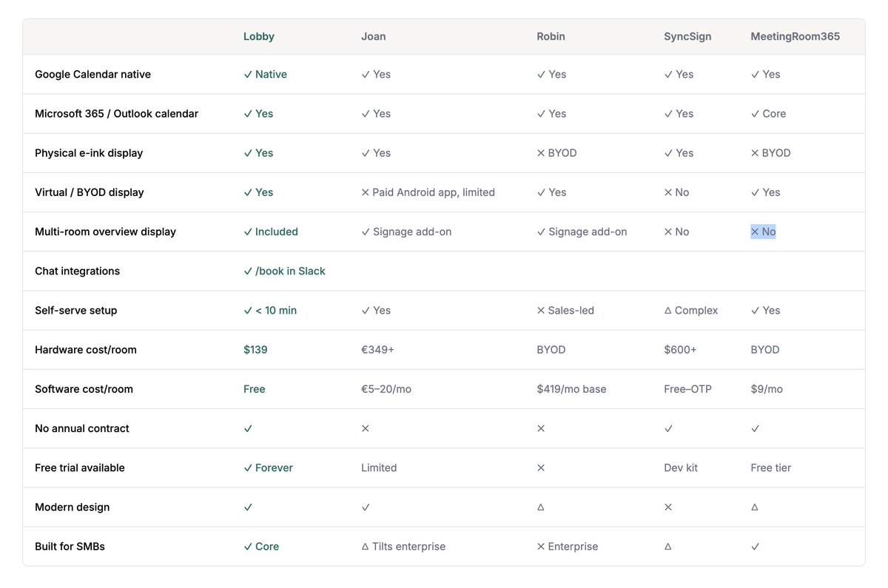Viewport: 888px width, 588px height.
Task: Click Joan's cross in No annual contract row
Action: point(366,428)
